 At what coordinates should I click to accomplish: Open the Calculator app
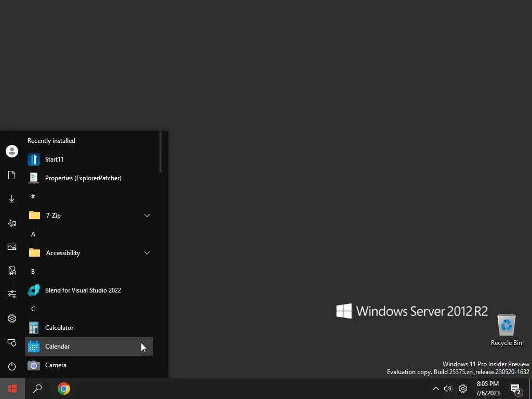(x=88, y=328)
